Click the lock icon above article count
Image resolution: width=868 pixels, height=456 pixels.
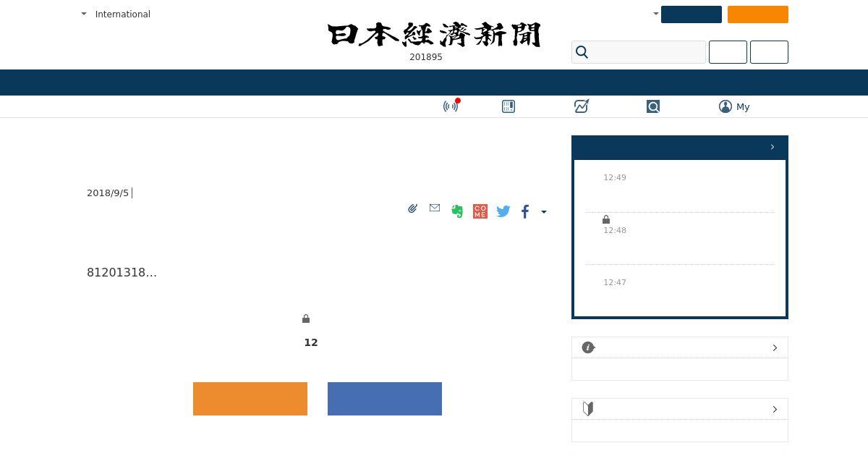click(x=306, y=318)
